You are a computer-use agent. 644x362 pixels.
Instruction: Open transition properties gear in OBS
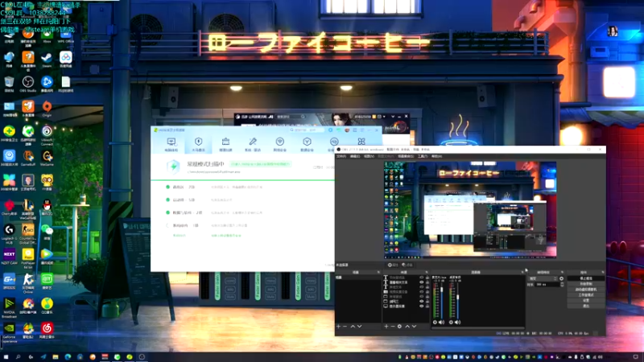561,278
